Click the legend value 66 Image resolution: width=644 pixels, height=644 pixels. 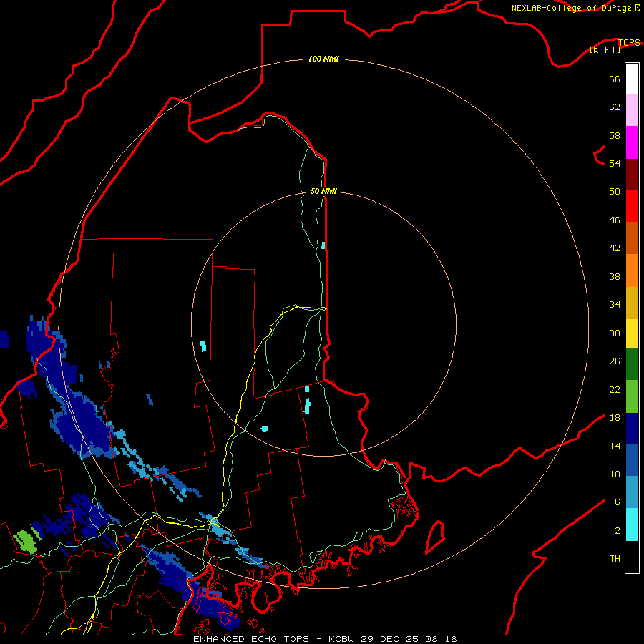[x=615, y=79]
